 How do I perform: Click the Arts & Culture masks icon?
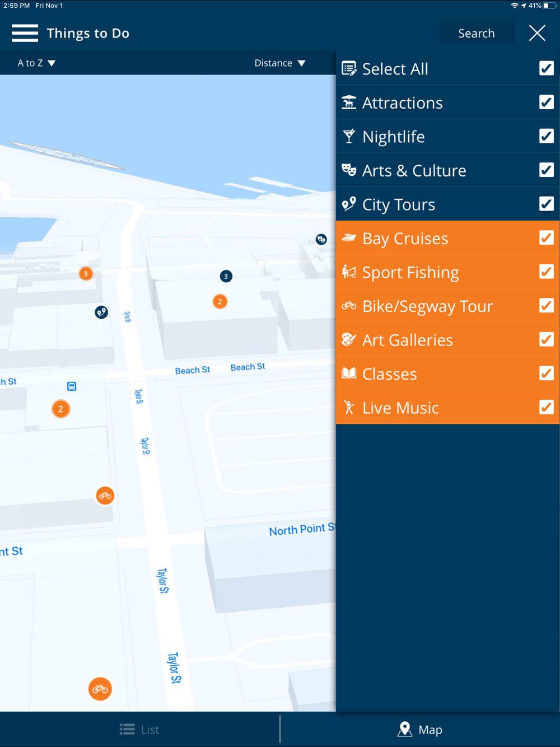tap(349, 170)
